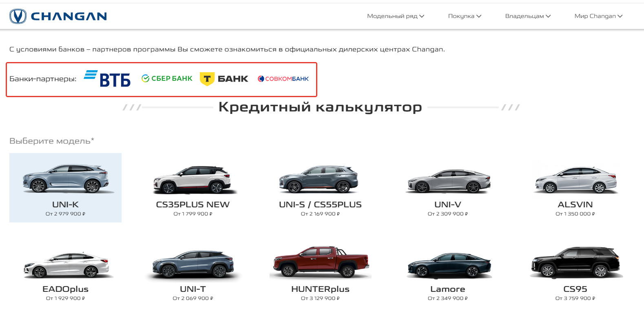Select the UNI-S / CS55PLUS car image
Screen dimensions: 644x311
(319, 179)
